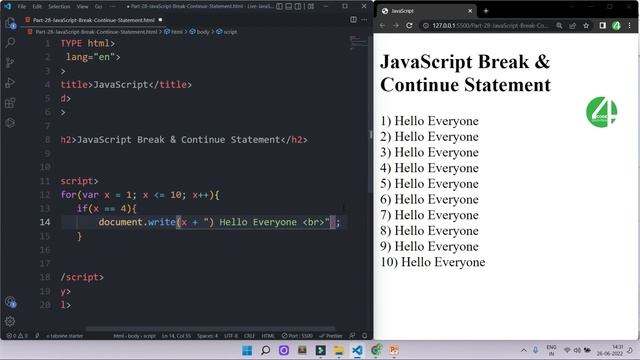Image resolution: width=640 pixels, height=360 pixels.
Task: Open the Extensions view in activity bar
Action: [x=10, y=102]
